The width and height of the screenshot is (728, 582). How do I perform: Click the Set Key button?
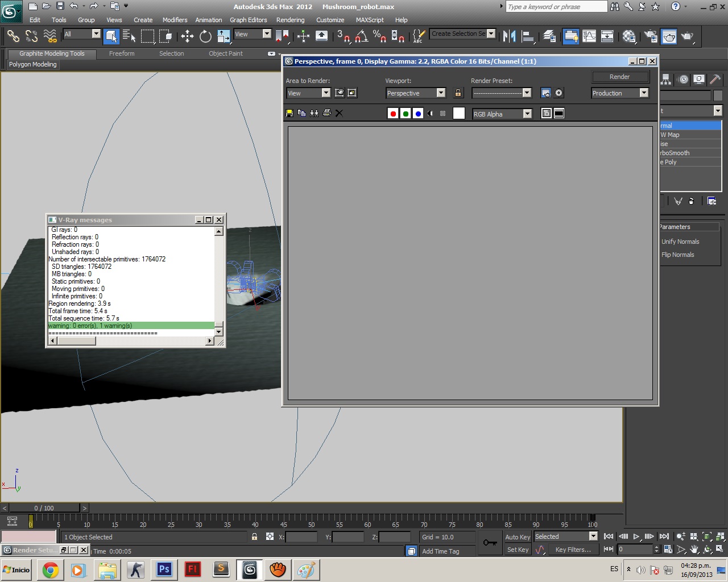(x=518, y=550)
